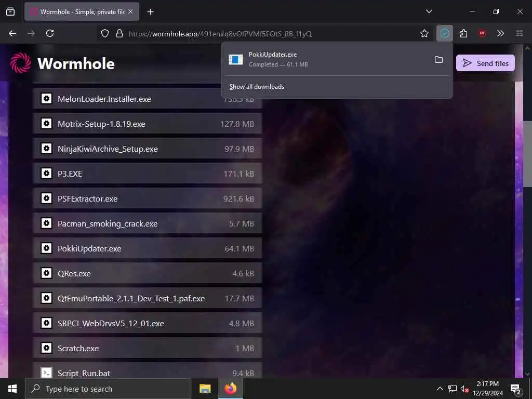The height and width of the screenshot is (399, 532).
Task: Click the PSFExtractor.exe file icon
Action: pos(46,198)
